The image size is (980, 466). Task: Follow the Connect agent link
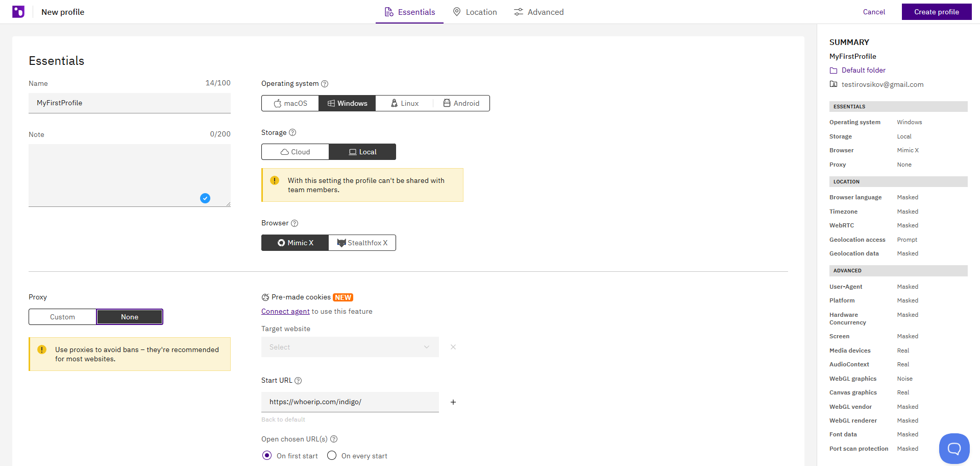(x=285, y=311)
